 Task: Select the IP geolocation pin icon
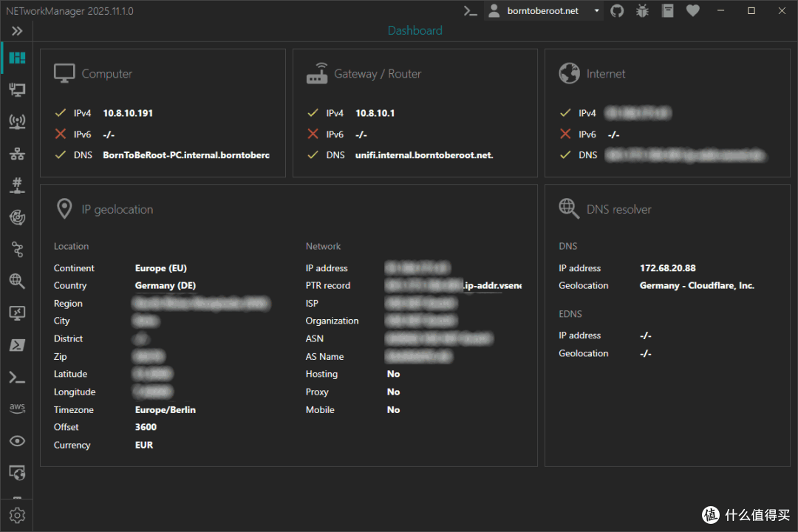tap(64, 208)
